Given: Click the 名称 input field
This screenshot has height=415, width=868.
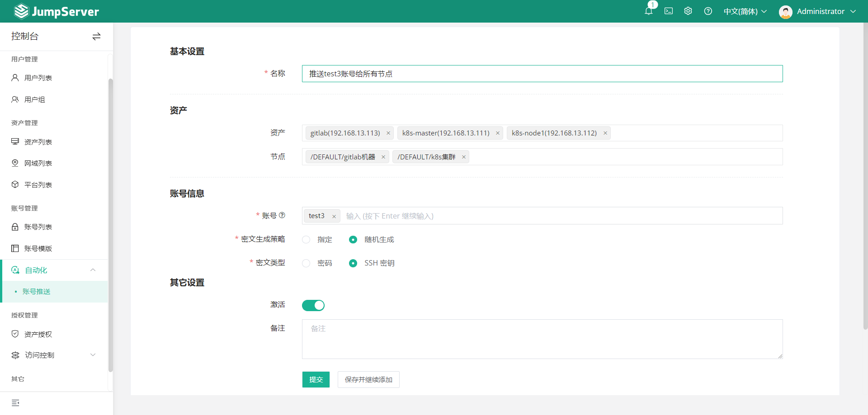Looking at the screenshot, I should [542, 74].
